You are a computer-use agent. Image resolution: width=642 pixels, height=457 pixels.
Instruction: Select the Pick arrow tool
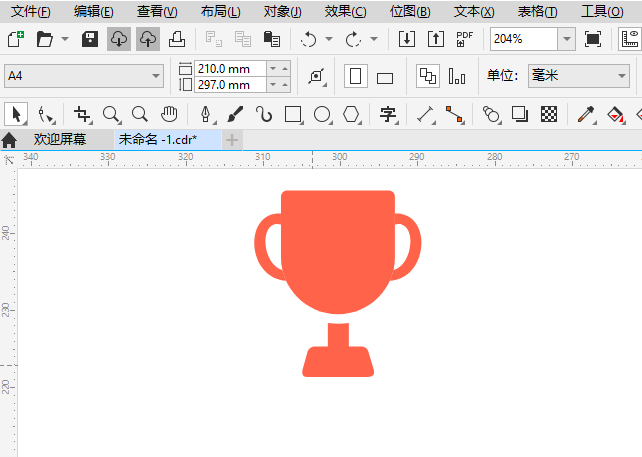16,114
